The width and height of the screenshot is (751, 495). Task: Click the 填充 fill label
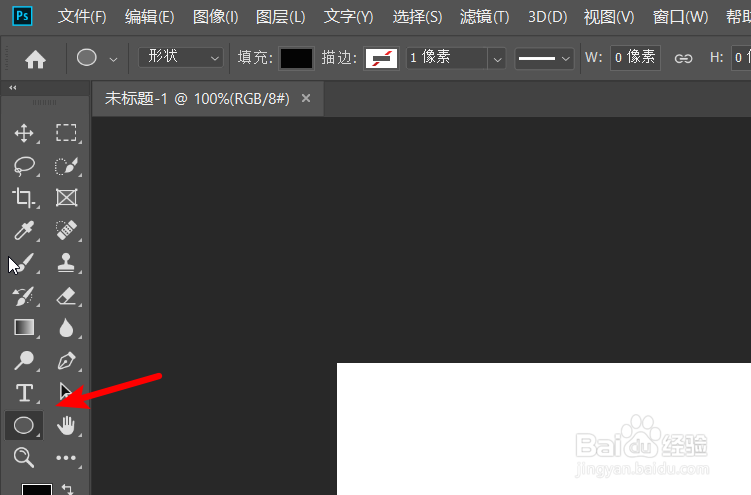pos(255,58)
